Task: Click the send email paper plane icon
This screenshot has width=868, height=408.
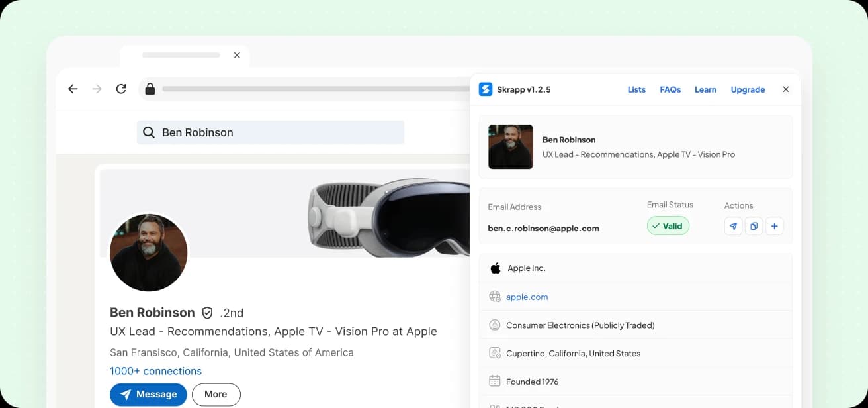Action: 733,227
